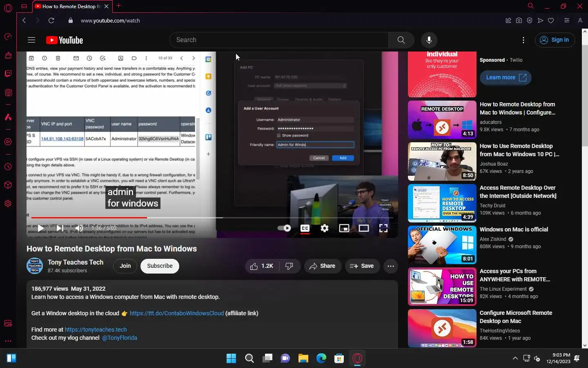Show hidden system tray icons chevron
Viewport: 588px width, 368px height.
(x=515, y=358)
